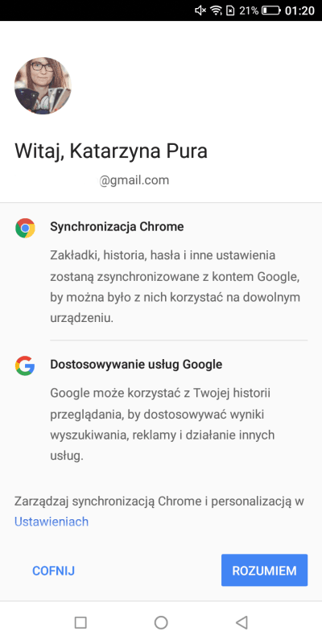Tap the @gmail.com account address
The width and height of the screenshot is (322, 644).
click(x=134, y=180)
